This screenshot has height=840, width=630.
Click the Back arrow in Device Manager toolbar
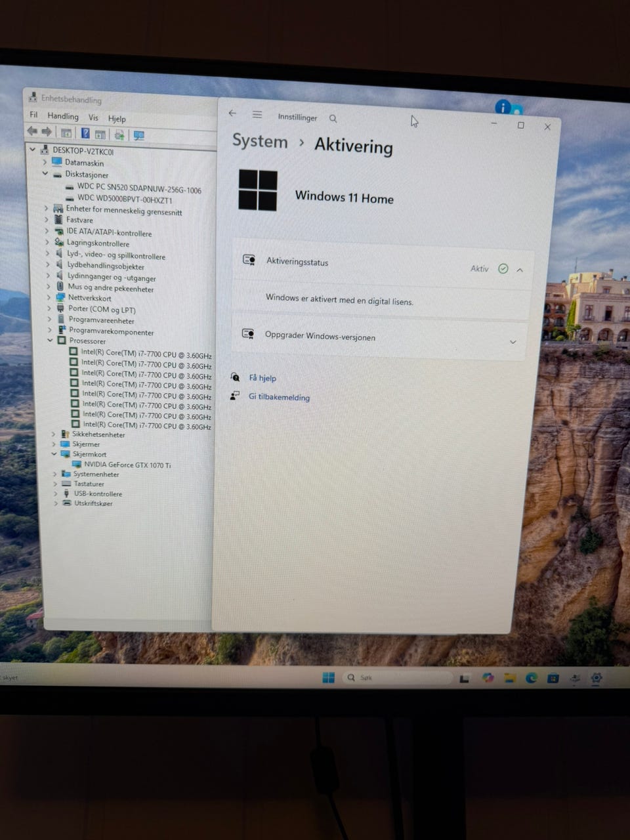[x=32, y=132]
